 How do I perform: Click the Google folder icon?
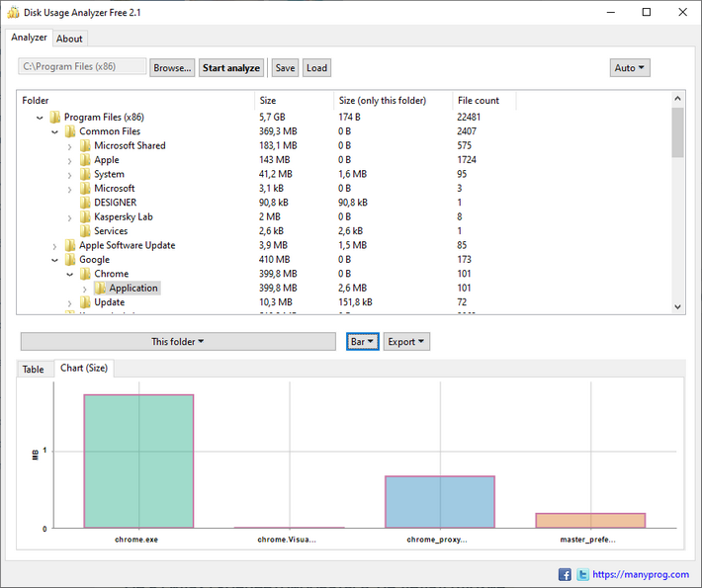tap(70, 260)
